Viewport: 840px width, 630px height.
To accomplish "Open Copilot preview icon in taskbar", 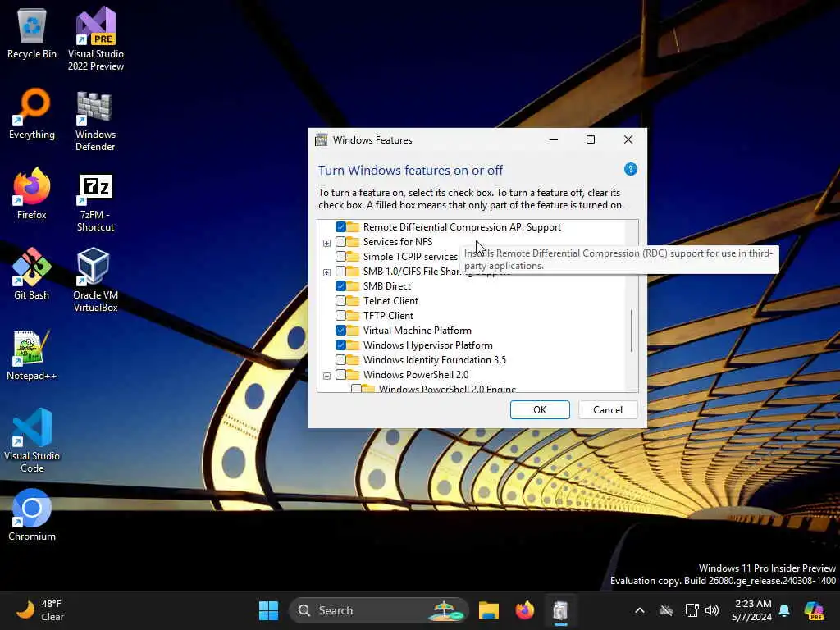I will click(x=814, y=610).
